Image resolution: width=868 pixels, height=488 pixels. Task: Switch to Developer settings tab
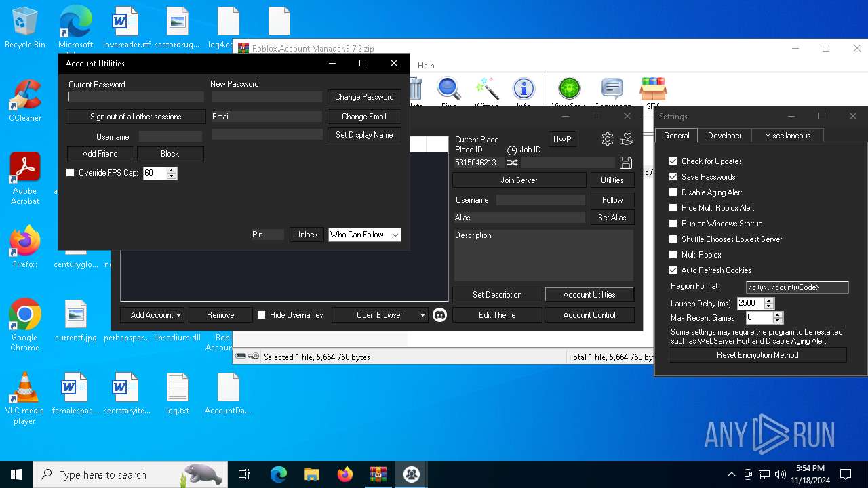pos(725,136)
